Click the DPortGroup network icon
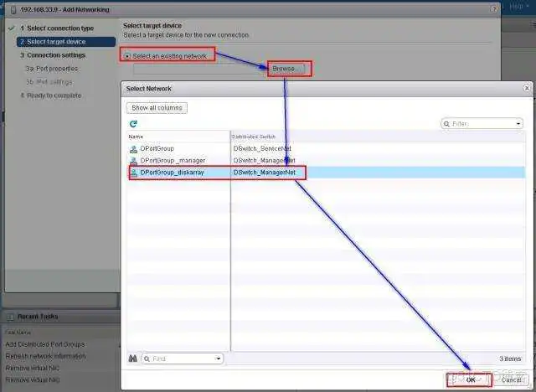 (x=133, y=148)
